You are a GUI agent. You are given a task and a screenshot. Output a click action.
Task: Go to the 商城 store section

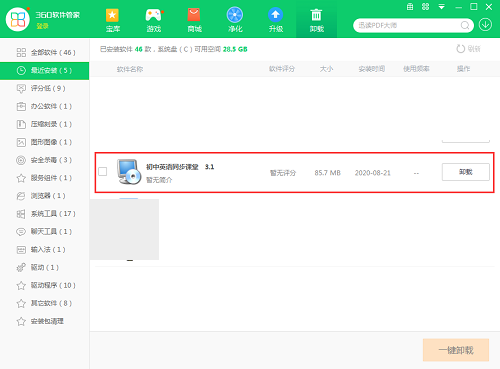pyautogui.click(x=194, y=20)
